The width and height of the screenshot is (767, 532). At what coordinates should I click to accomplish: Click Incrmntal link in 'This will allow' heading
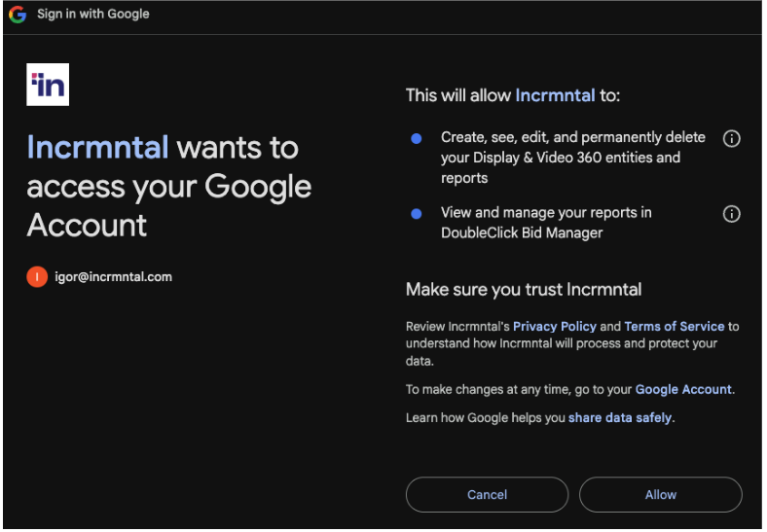point(555,95)
